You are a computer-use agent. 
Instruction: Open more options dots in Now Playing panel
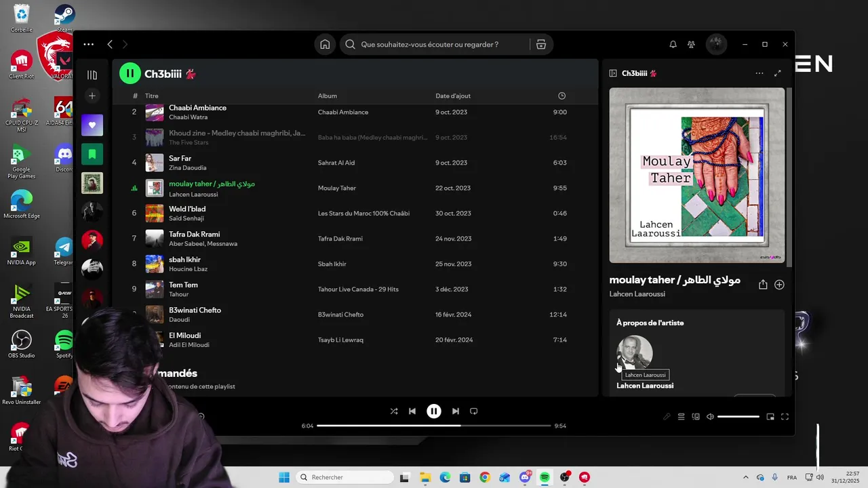[759, 73]
